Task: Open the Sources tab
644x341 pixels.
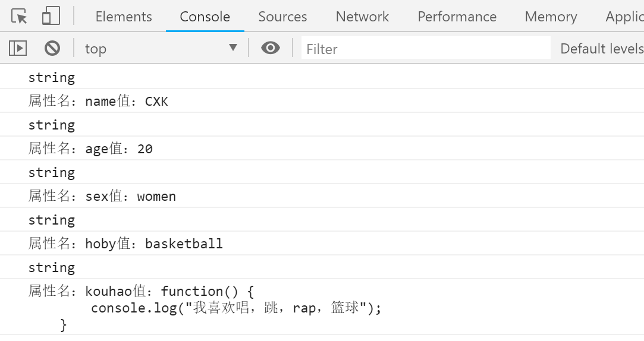Action: pos(282,17)
